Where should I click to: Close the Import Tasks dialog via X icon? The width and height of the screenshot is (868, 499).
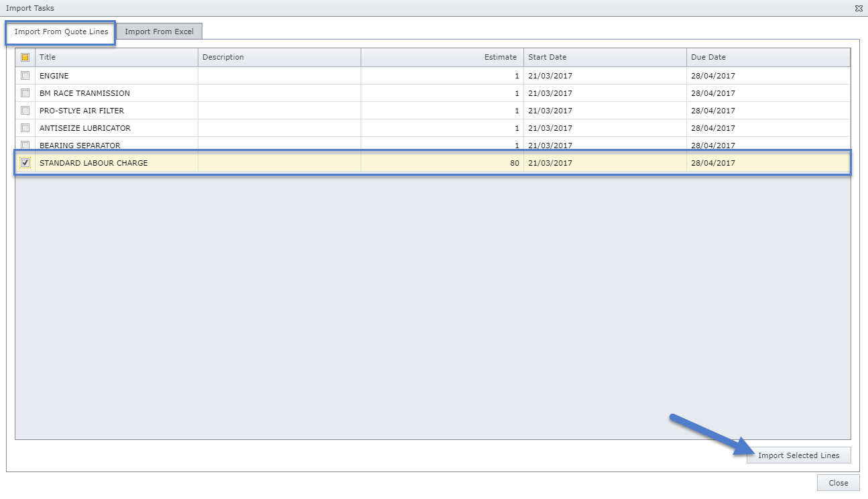click(858, 9)
